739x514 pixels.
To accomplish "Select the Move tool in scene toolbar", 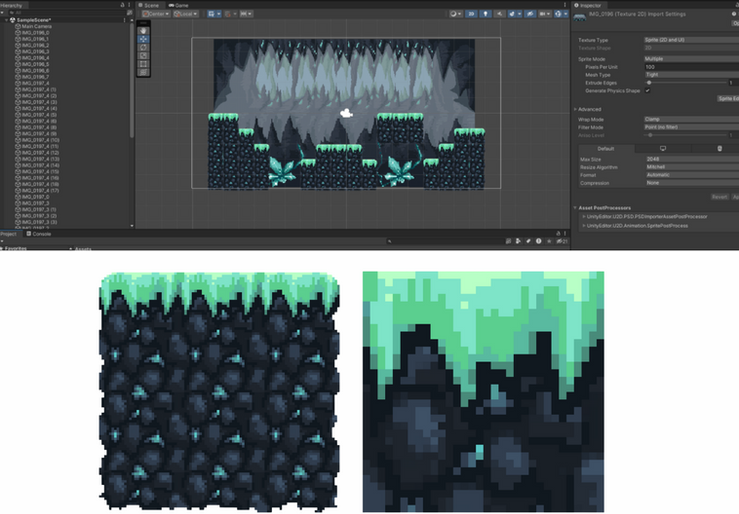I will coord(144,39).
